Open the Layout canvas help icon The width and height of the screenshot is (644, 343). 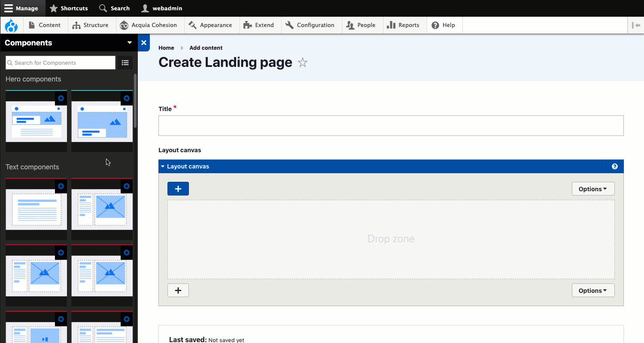[x=615, y=166]
